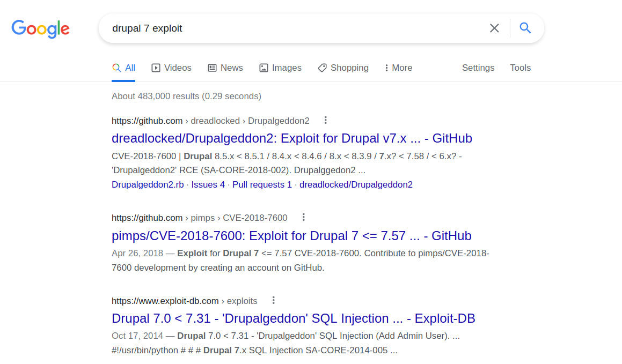This screenshot has width=622, height=364.
Task: Click the Oct 17, 2014 snippet date
Action: click(137, 336)
